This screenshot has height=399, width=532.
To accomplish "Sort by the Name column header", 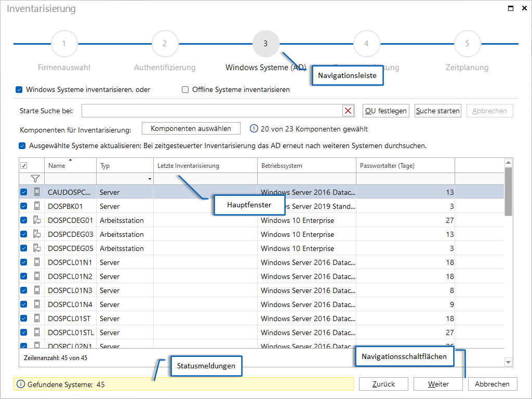I will point(71,166).
